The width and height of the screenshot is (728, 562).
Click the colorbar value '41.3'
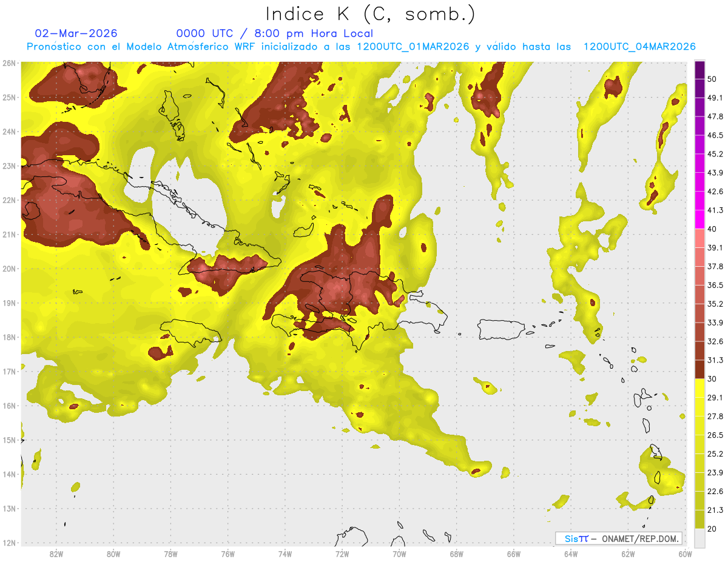point(715,210)
